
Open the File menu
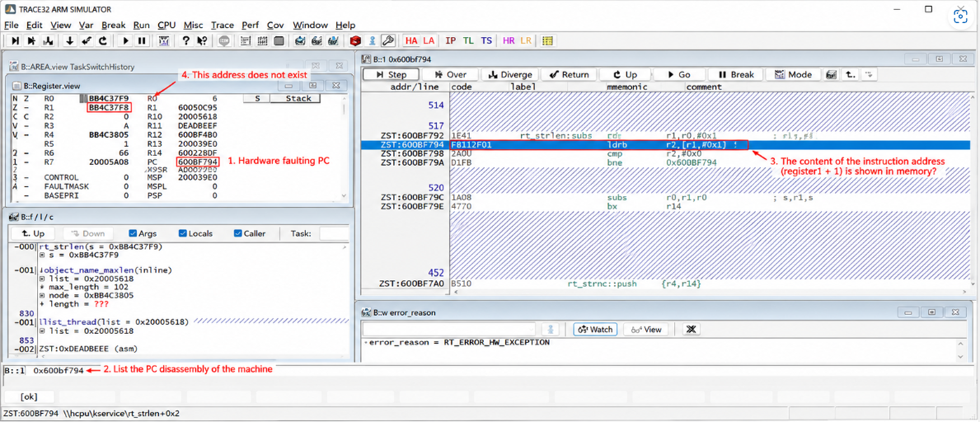point(12,25)
